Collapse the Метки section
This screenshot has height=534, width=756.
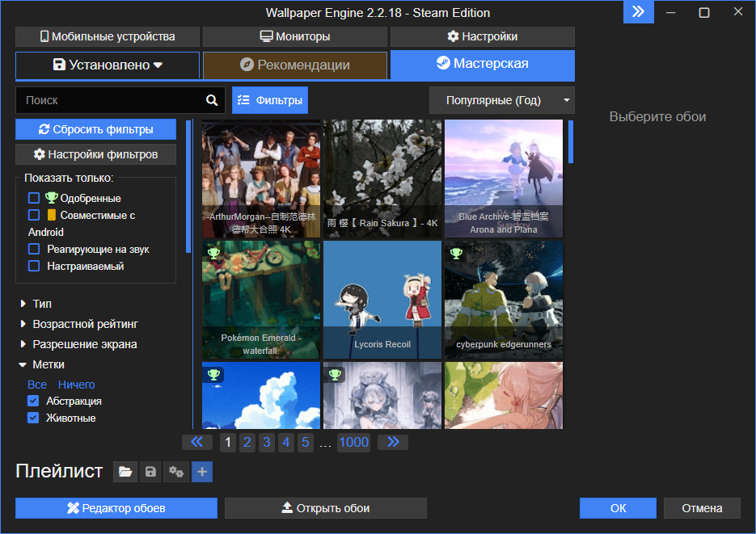[x=42, y=364]
